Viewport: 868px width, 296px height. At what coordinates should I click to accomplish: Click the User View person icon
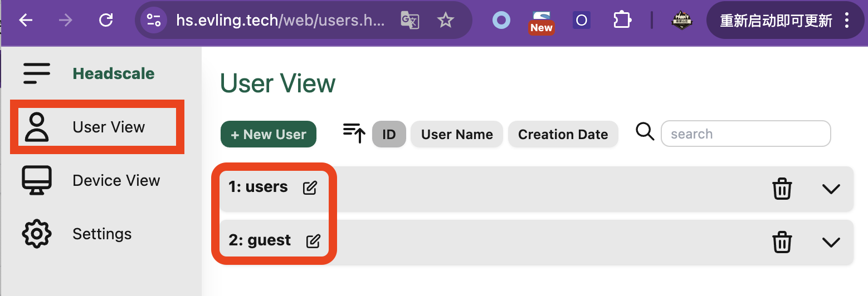point(37,127)
